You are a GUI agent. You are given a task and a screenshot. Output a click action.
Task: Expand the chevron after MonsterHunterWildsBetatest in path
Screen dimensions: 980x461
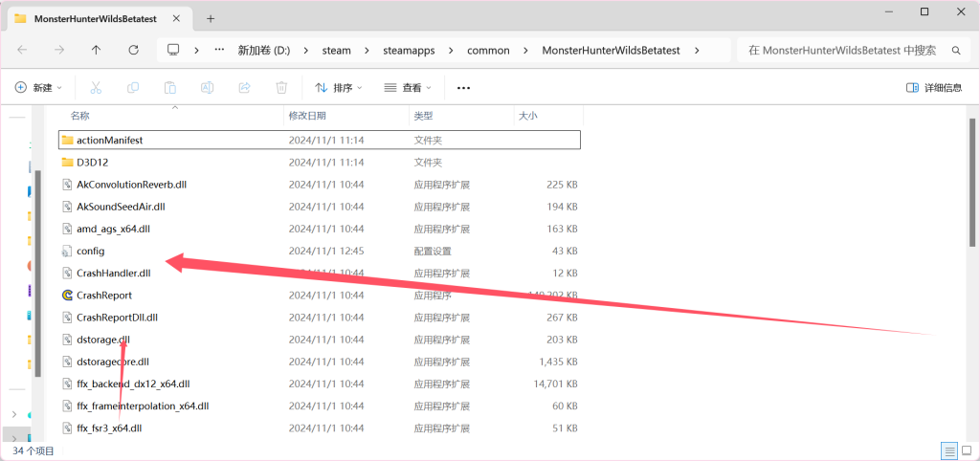click(698, 51)
